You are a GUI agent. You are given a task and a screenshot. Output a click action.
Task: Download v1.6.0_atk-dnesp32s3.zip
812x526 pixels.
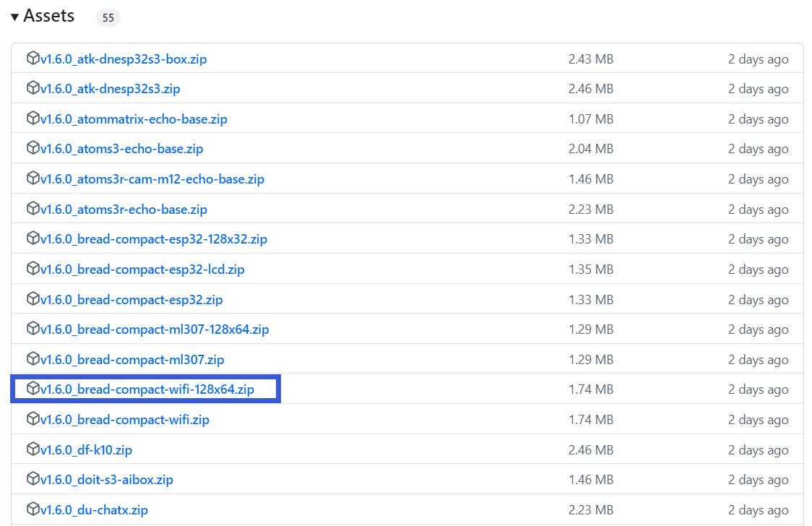[x=111, y=89]
